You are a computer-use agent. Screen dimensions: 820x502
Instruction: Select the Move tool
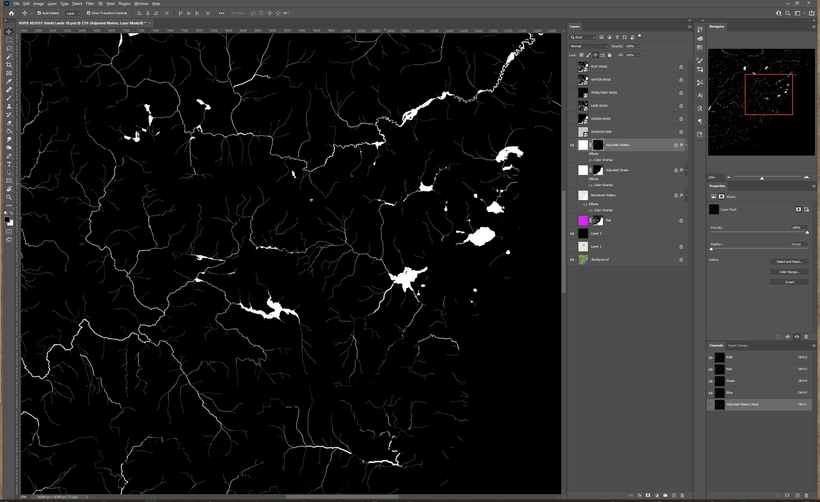[x=9, y=32]
